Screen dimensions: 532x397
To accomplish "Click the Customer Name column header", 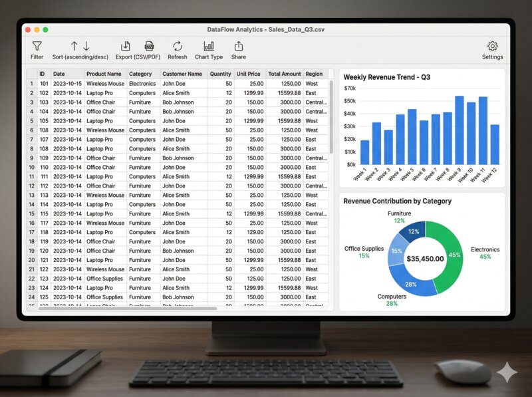I will pyautogui.click(x=182, y=74).
